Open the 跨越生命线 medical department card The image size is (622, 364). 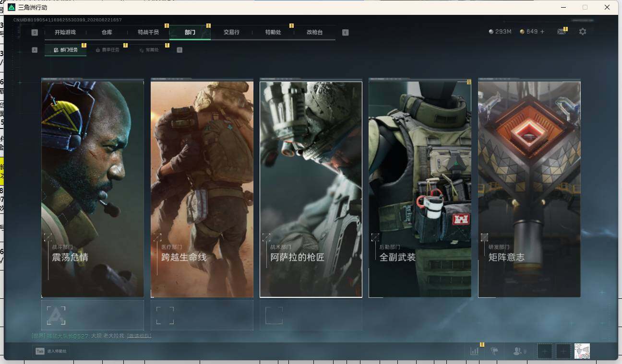click(202, 189)
